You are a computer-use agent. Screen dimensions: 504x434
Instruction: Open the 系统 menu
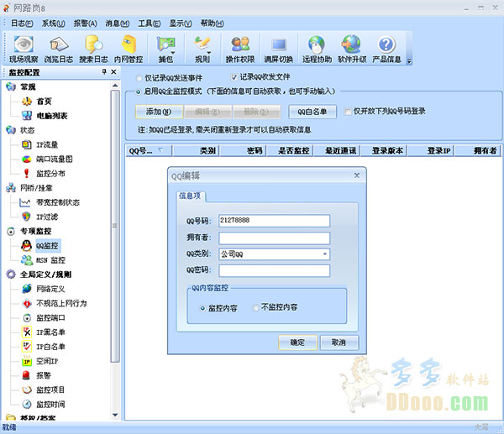click(x=54, y=24)
